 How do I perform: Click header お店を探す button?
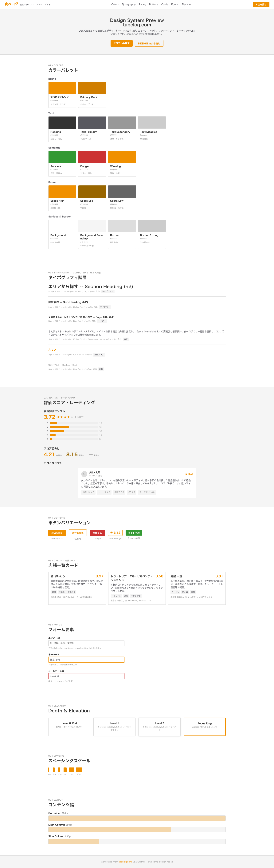pyautogui.click(x=261, y=4)
